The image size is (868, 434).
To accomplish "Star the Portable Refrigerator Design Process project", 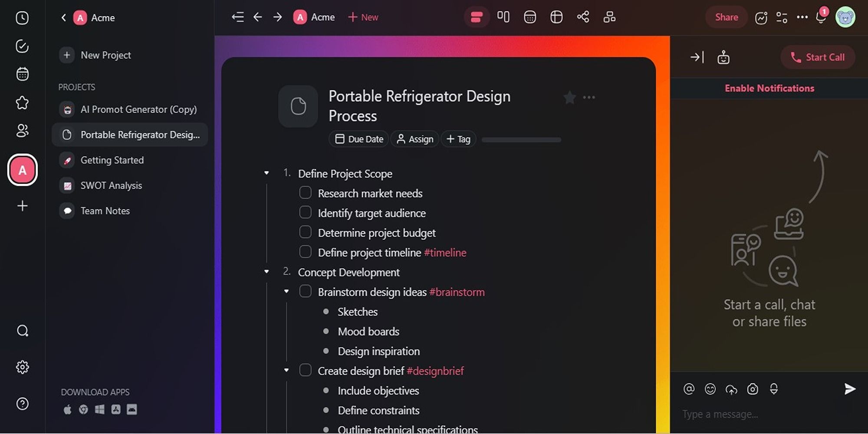I will pyautogui.click(x=569, y=97).
